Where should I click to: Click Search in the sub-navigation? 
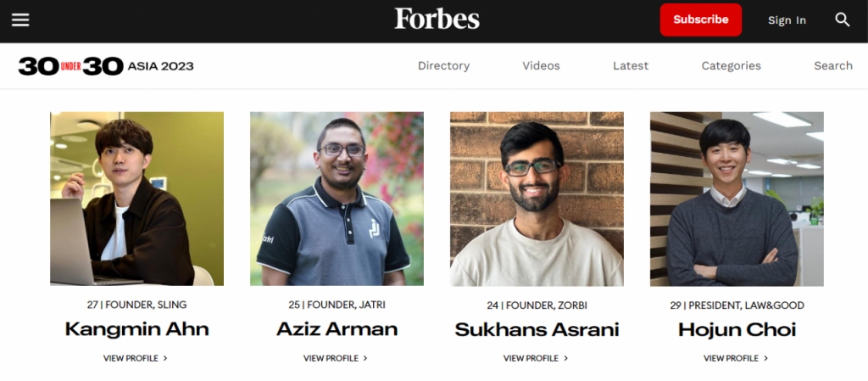832,66
